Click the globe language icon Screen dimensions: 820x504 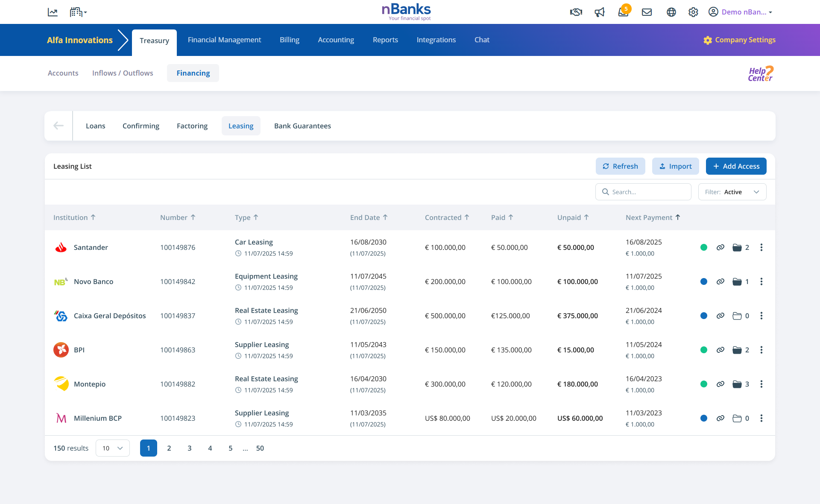coord(671,12)
